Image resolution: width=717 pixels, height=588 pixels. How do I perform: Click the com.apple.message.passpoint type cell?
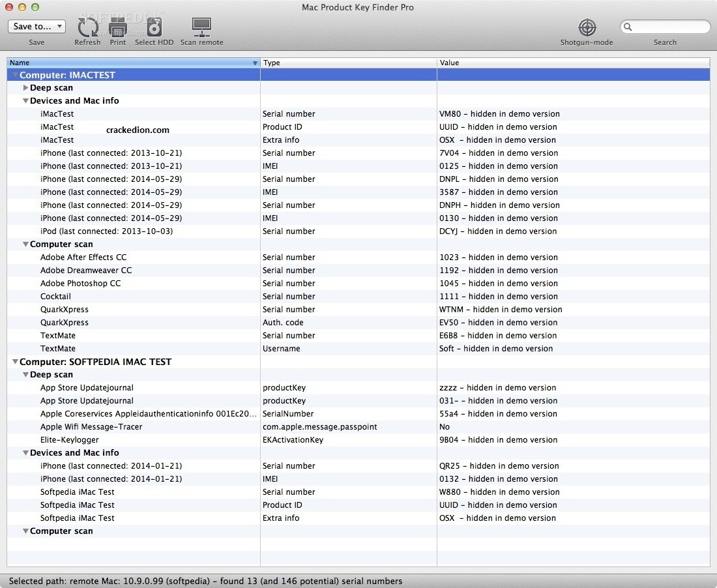point(319,426)
